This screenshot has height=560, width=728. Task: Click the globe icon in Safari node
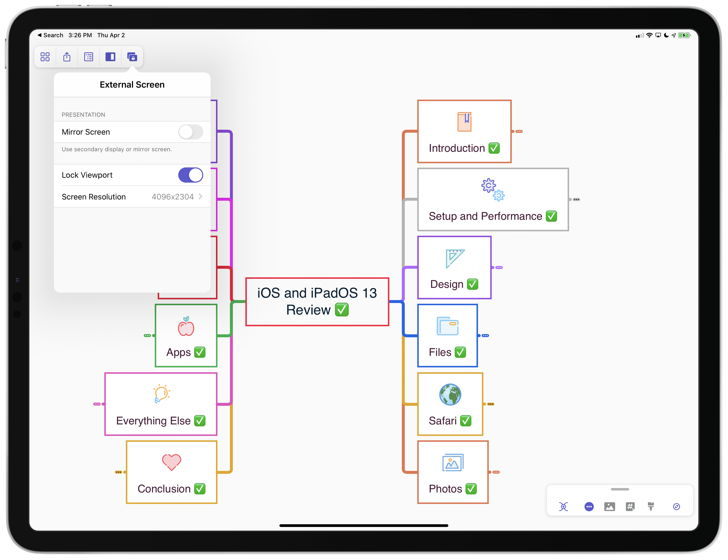(450, 395)
